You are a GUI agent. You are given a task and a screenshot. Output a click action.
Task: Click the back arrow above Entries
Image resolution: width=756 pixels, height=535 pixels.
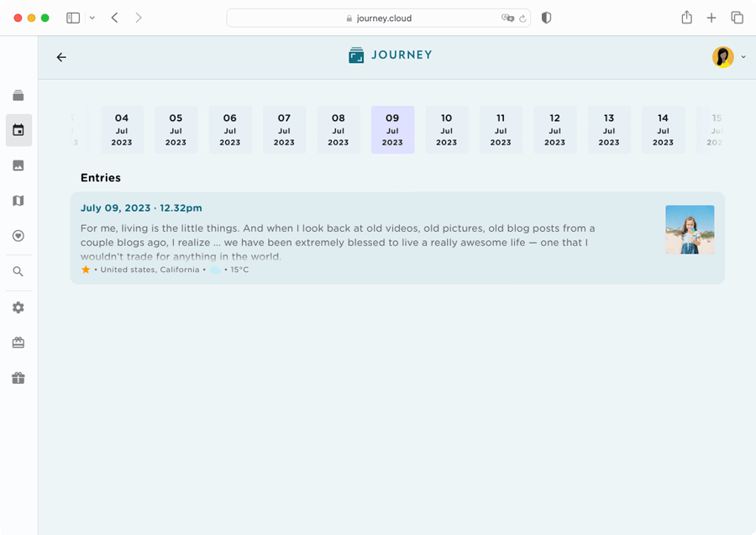[60, 57]
